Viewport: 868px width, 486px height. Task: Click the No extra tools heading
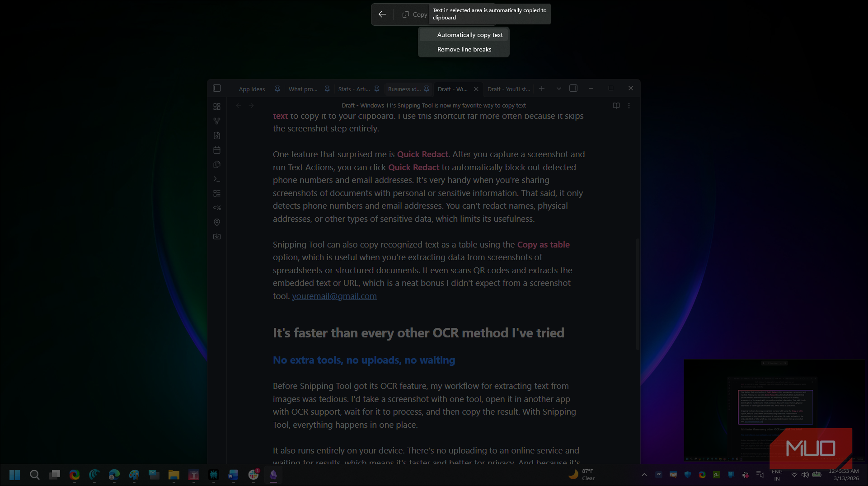pos(364,360)
